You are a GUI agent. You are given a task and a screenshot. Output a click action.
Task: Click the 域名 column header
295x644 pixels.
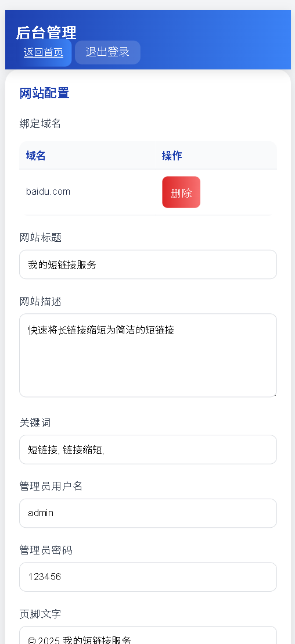click(x=35, y=156)
